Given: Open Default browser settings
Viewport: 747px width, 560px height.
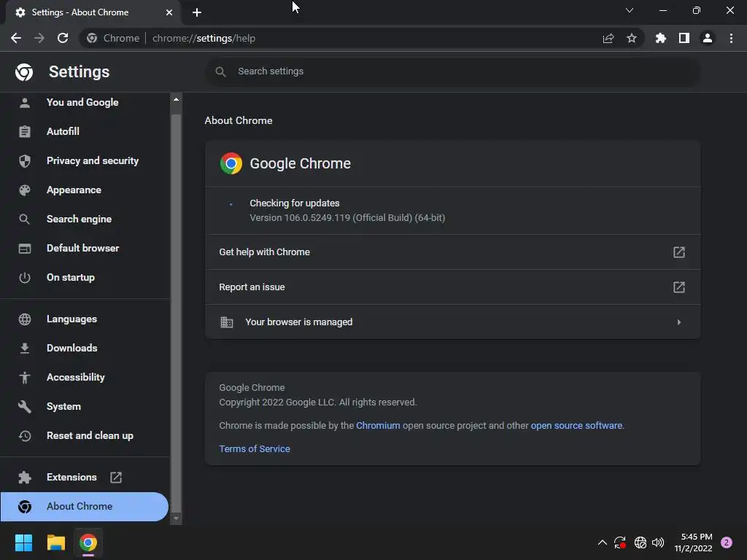Looking at the screenshot, I should pos(85,248).
